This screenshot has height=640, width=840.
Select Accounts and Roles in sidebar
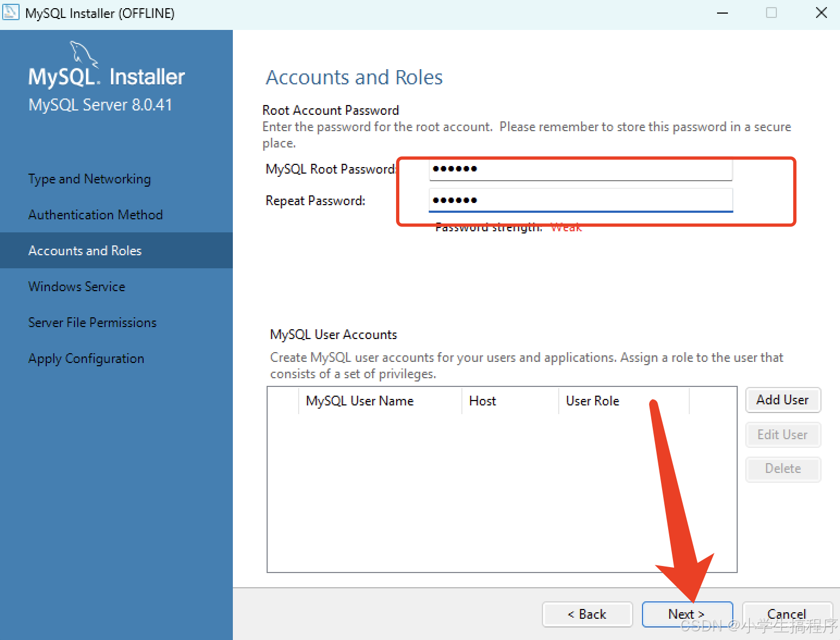click(x=85, y=251)
